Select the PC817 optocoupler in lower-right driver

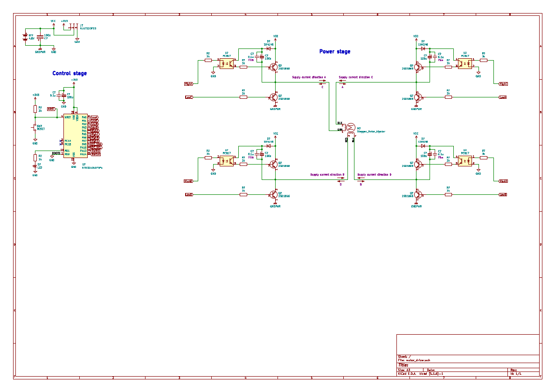pyautogui.click(x=465, y=161)
